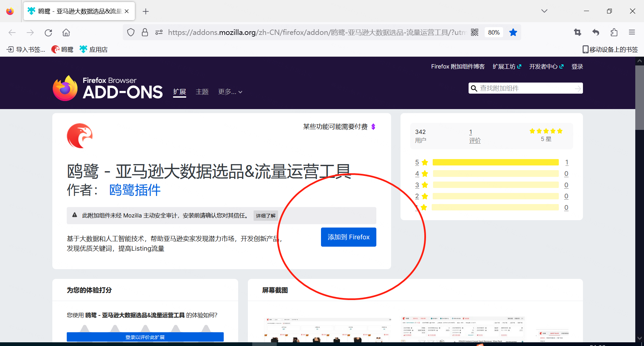Click 添加到 Firefox button
This screenshot has width=644, height=346.
coord(348,237)
